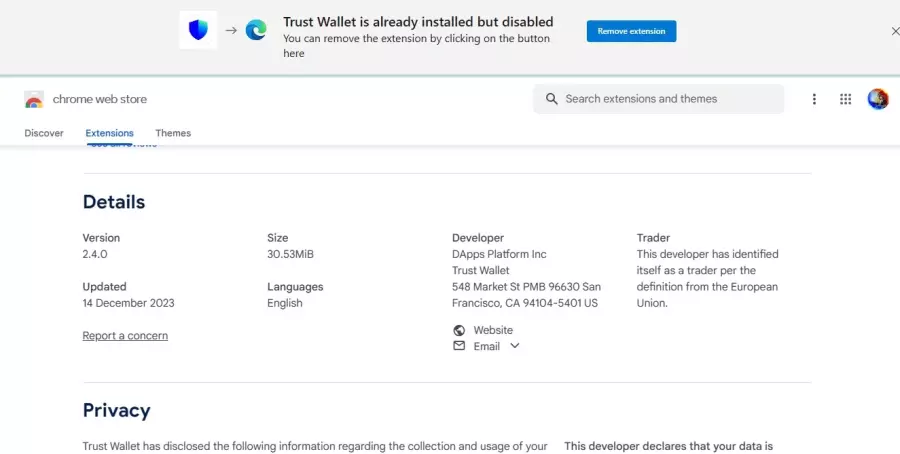900x454 pixels.
Task: Click the DApps Platform Inc developer name
Action: 499,254
